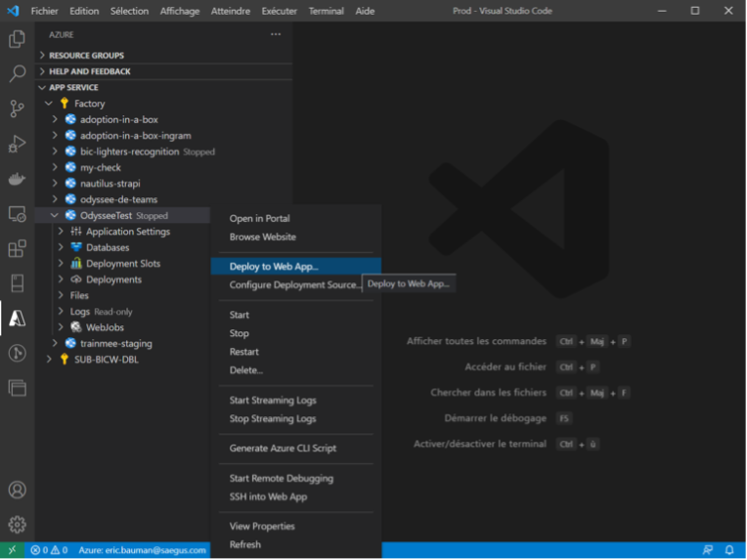Open the Extensions view icon
Viewport: 747px width, 560px height.
point(17,249)
